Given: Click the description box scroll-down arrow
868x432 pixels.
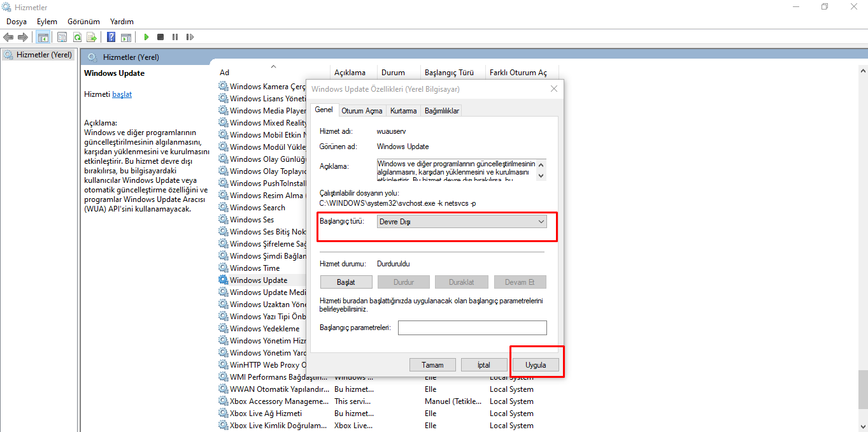Looking at the screenshot, I should (541, 175).
